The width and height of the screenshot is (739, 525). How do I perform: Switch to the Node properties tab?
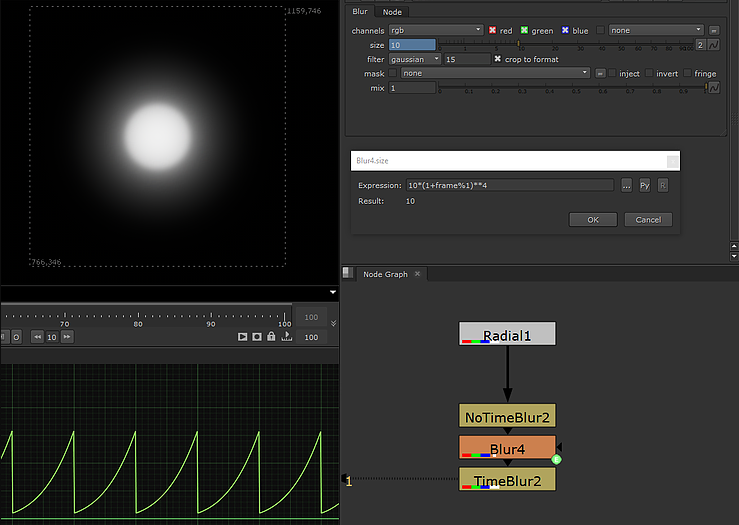[392, 12]
